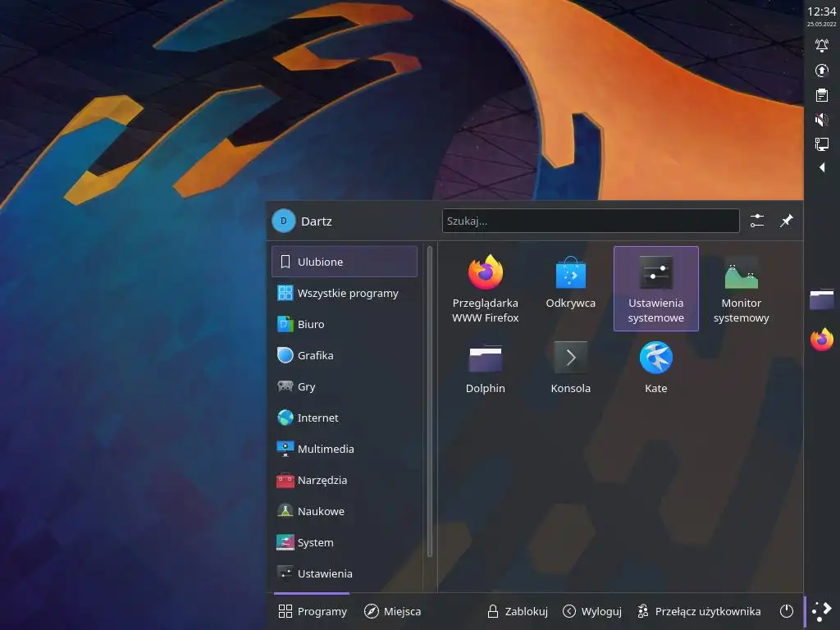Click Wyloguj button
This screenshot has height=630, width=840.
592,611
